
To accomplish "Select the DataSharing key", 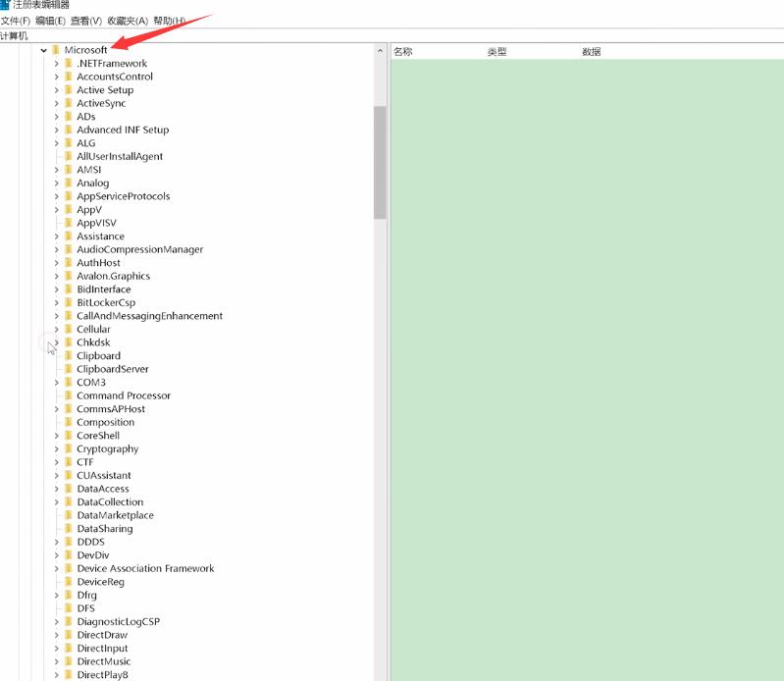I will click(x=105, y=529).
